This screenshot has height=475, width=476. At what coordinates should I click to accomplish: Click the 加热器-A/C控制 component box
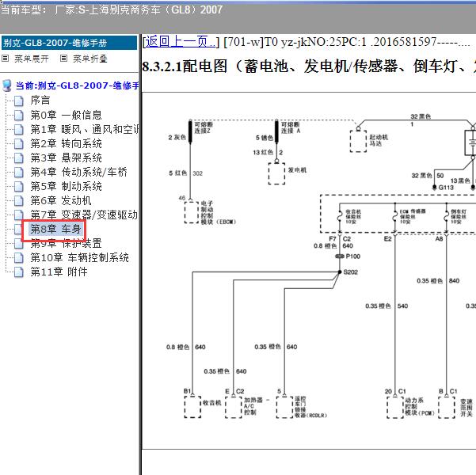pos(234,407)
